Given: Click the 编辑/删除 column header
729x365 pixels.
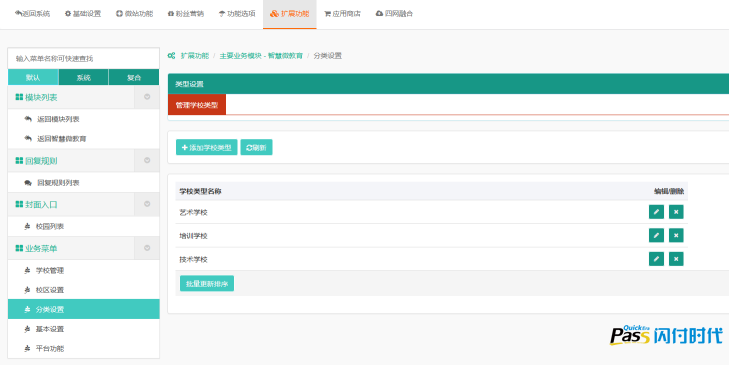Looking at the screenshot, I should point(669,191).
